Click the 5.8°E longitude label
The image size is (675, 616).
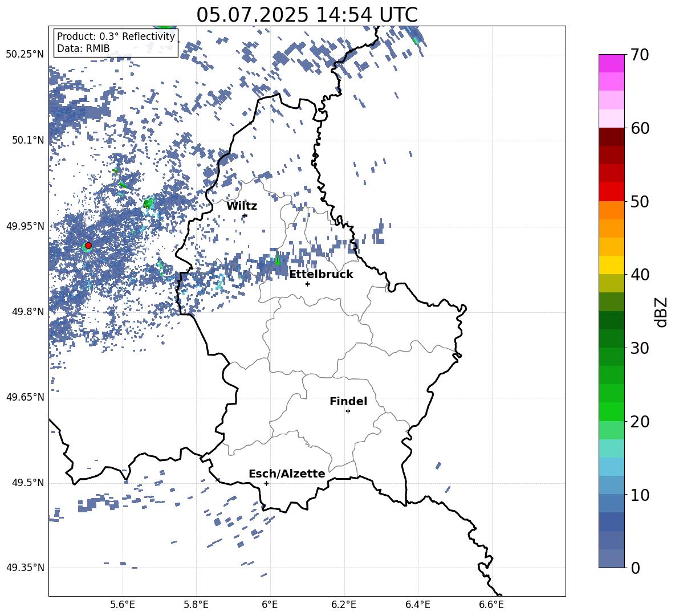pos(196,605)
